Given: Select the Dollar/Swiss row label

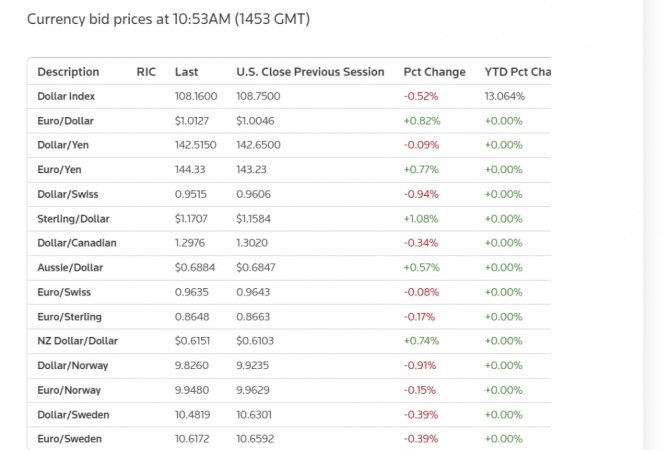Looking at the screenshot, I should pyautogui.click(x=68, y=194).
